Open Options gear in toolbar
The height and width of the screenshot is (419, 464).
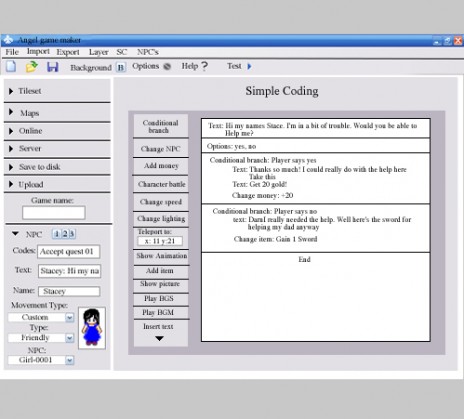[x=167, y=66]
